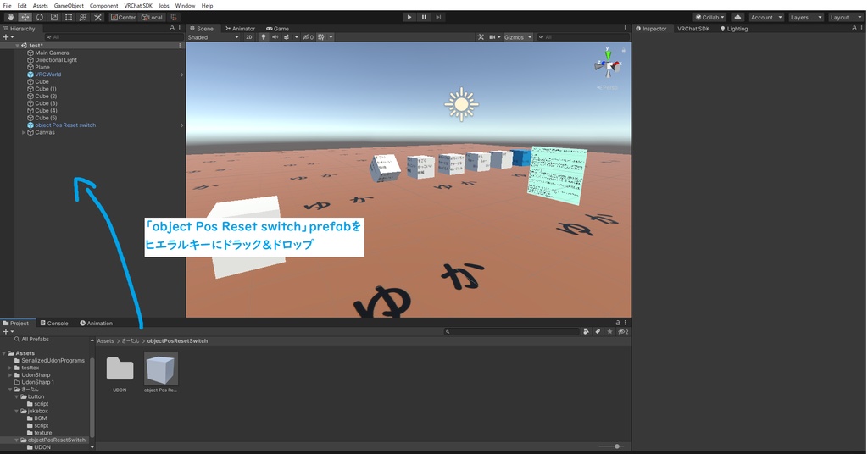This screenshot has width=868, height=454.
Task: Open custom editor tools
Action: click(97, 17)
